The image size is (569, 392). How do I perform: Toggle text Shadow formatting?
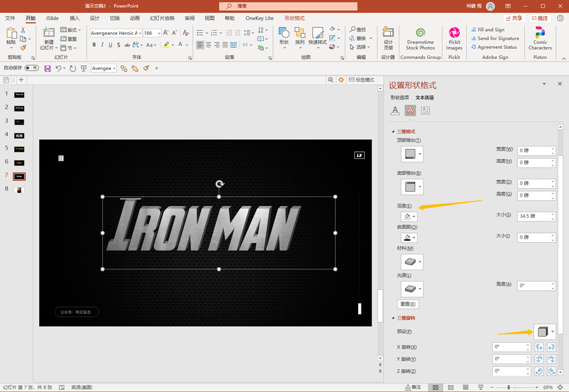pyautogui.click(x=119, y=45)
